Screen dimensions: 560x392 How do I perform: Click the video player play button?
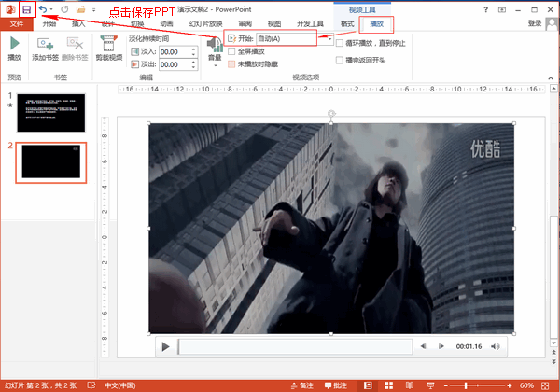tap(165, 346)
